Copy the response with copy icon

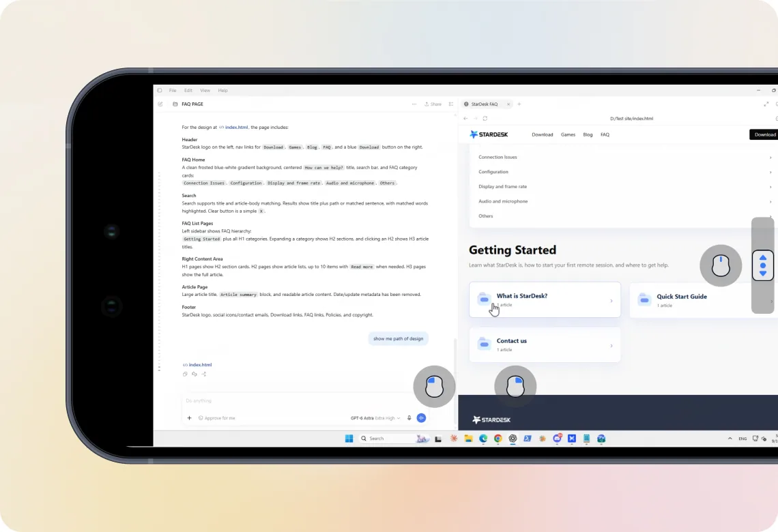[185, 374]
